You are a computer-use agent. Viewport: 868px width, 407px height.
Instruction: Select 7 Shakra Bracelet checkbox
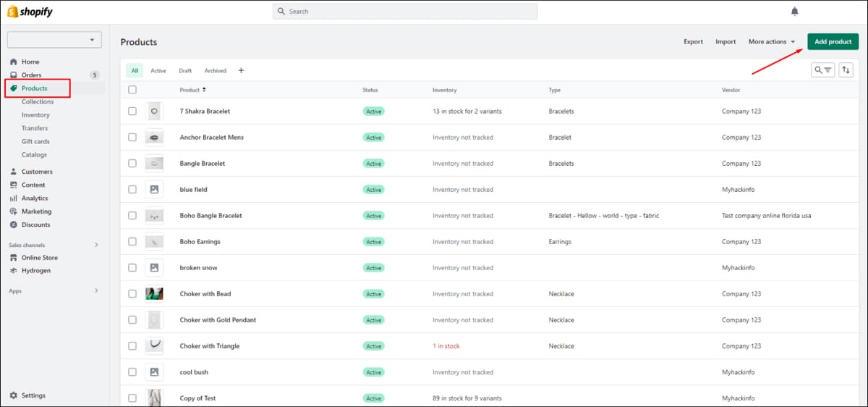pos(132,111)
